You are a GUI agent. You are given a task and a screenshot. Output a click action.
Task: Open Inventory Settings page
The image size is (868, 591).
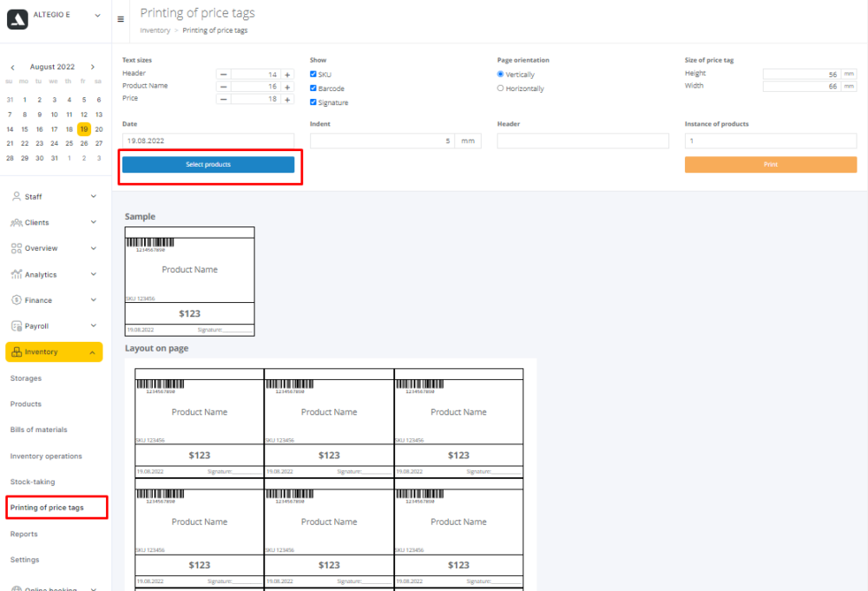pos(25,560)
